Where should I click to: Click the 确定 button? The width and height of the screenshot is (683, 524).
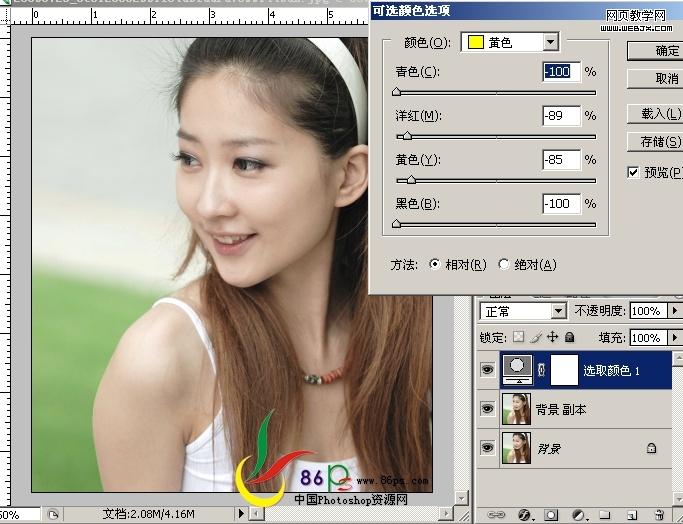[x=656, y=50]
